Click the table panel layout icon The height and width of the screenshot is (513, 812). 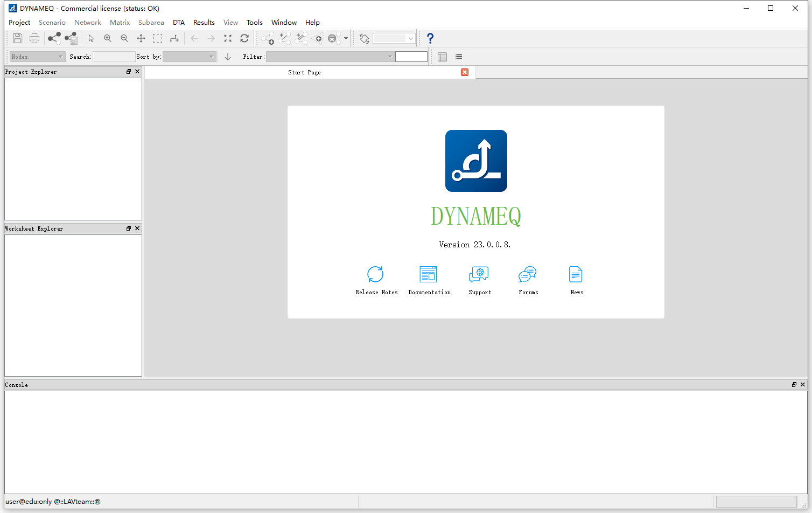pos(442,57)
